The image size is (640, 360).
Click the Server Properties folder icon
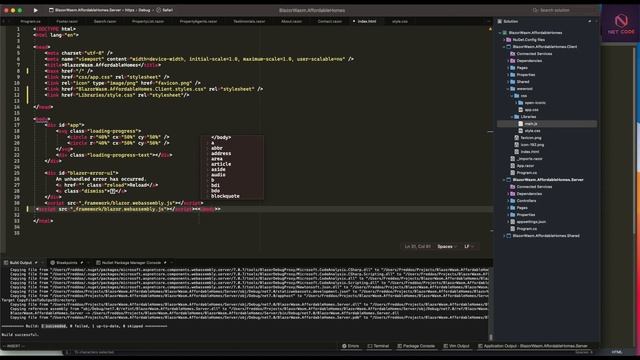click(x=513, y=215)
